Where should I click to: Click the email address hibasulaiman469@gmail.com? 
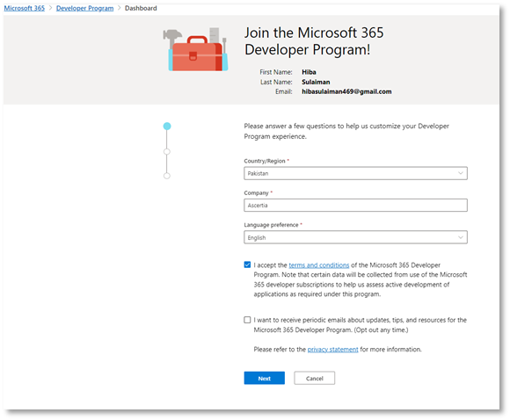pyautogui.click(x=346, y=91)
